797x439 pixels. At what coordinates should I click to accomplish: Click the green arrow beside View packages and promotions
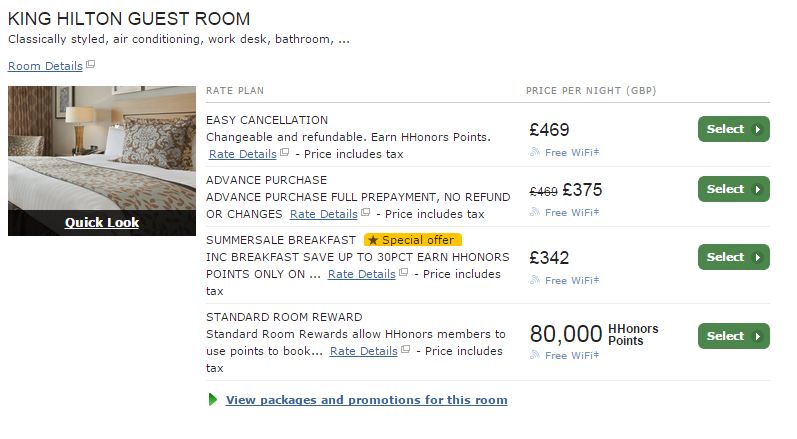click(x=213, y=400)
